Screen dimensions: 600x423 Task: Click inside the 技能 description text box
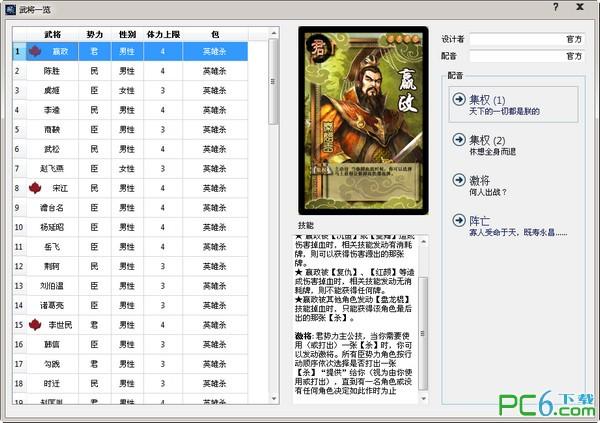[x=356, y=320]
